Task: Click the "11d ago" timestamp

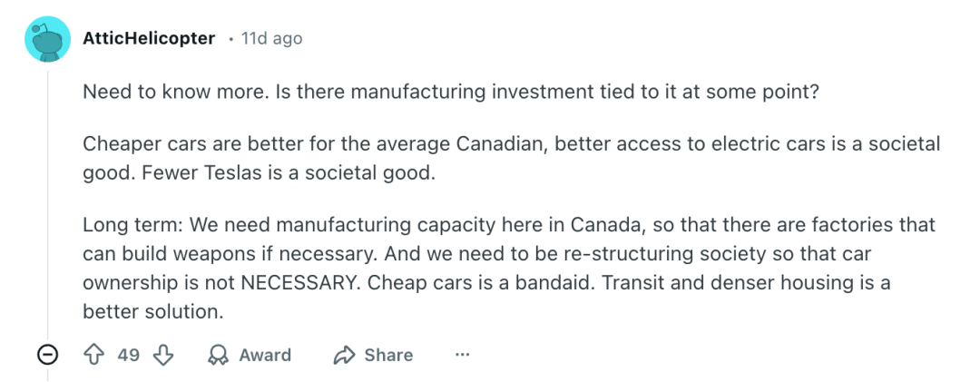Action: (x=271, y=39)
